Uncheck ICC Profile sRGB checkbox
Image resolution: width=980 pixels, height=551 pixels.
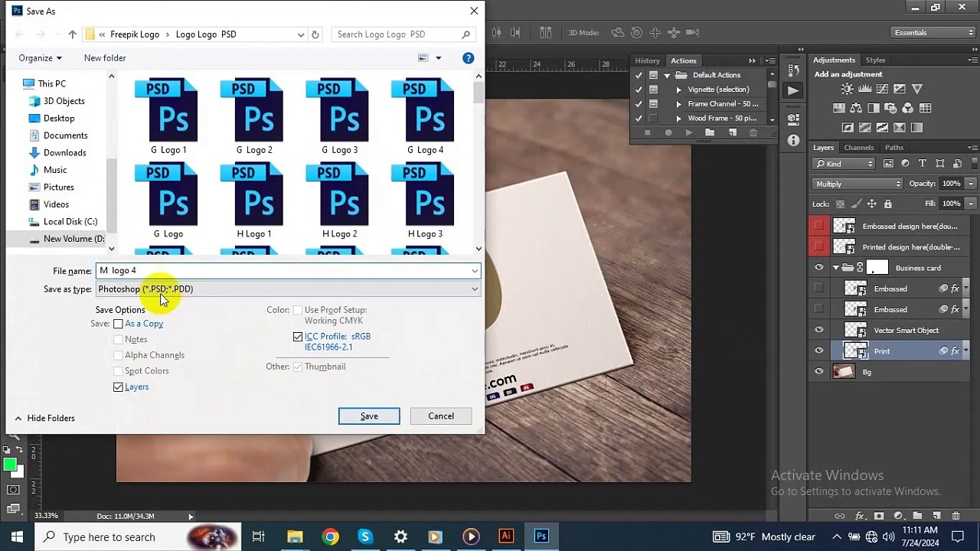[298, 337]
